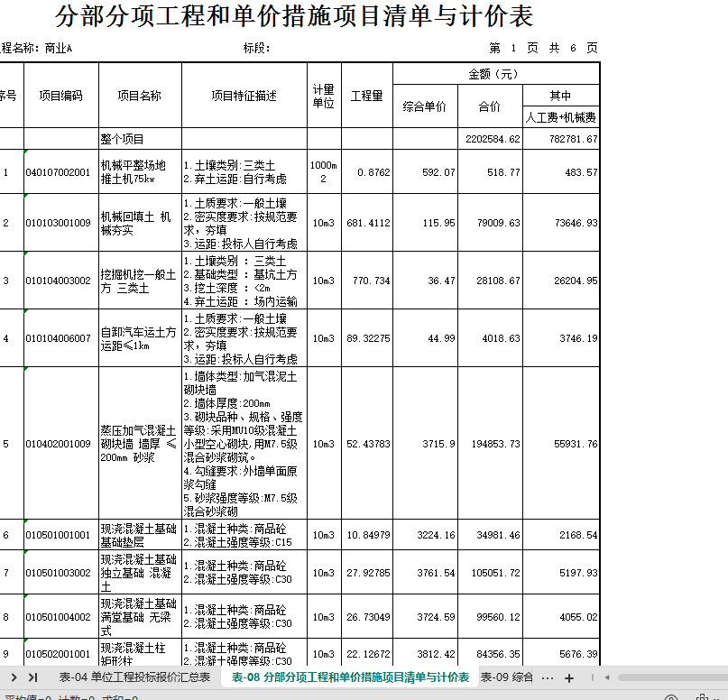
Task: Select the table title 分部分项工程和单价措施项目清单与计价表
Action: click(294, 16)
